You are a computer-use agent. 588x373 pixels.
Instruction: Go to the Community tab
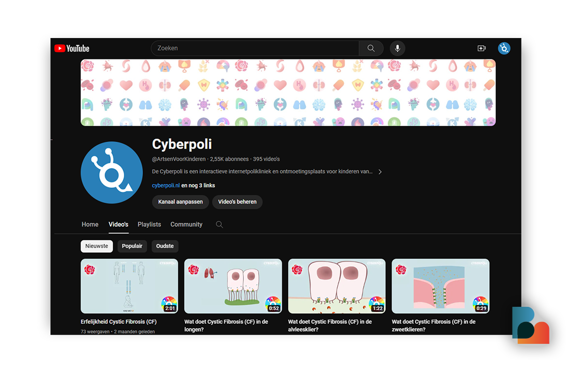point(186,225)
